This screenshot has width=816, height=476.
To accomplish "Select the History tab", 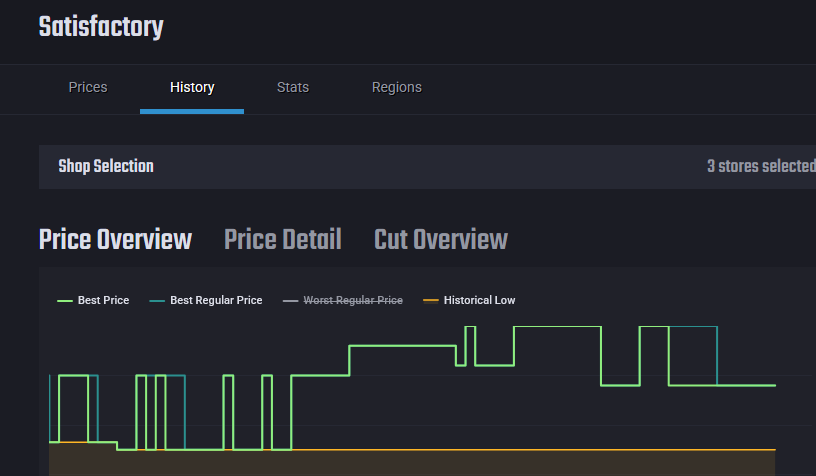I will (192, 87).
